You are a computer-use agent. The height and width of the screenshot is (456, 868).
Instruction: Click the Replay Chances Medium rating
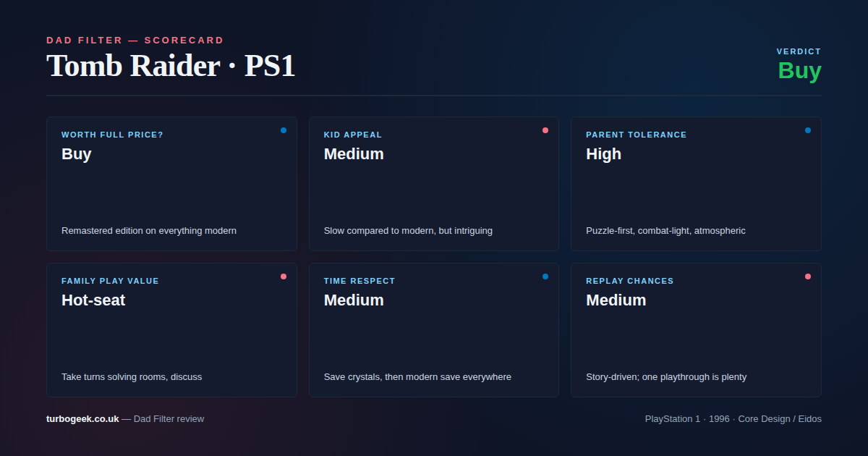click(616, 300)
